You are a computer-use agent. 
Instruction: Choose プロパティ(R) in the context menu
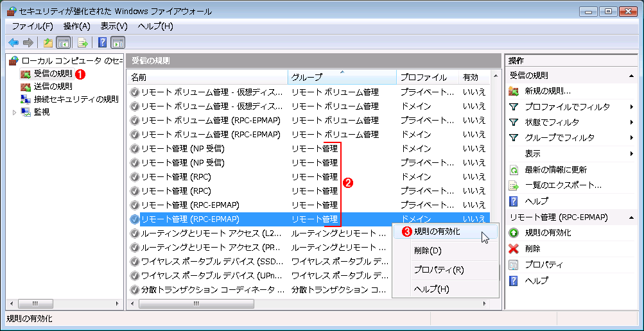point(445,270)
